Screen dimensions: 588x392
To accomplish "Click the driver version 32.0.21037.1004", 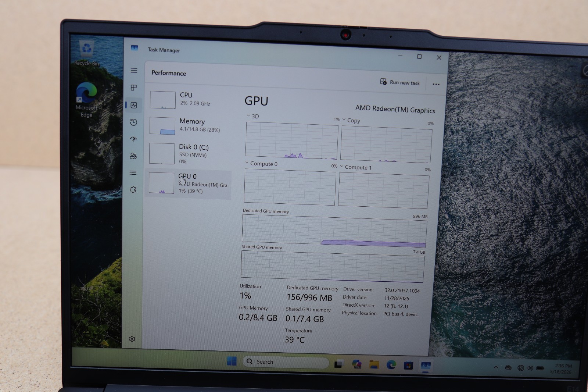I will coord(402,291).
